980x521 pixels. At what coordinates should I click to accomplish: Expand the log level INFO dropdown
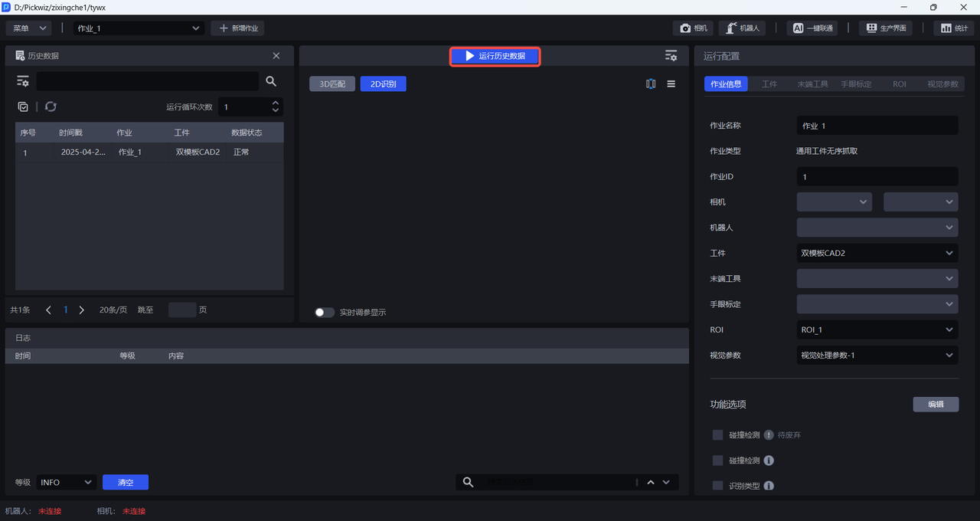[66, 483]
